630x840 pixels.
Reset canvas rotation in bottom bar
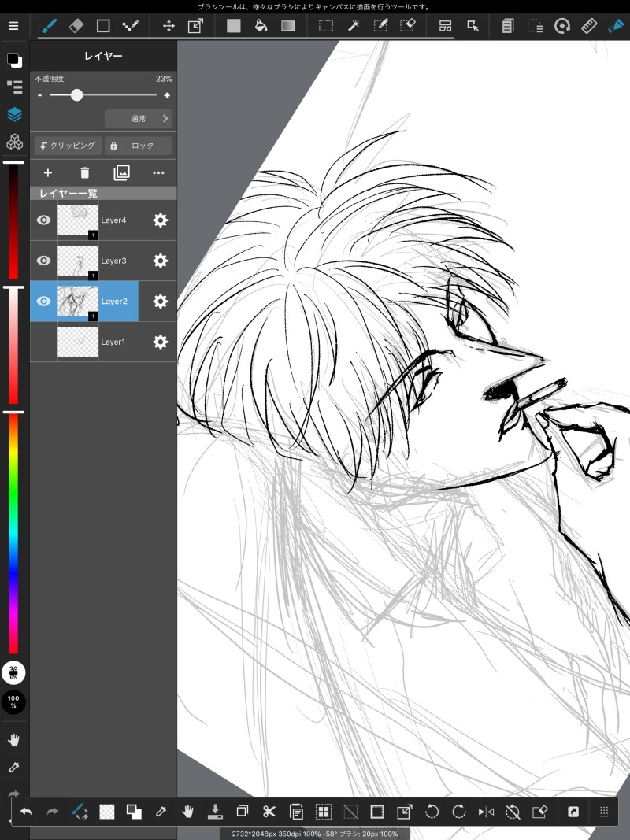click(x=513, y=812)
